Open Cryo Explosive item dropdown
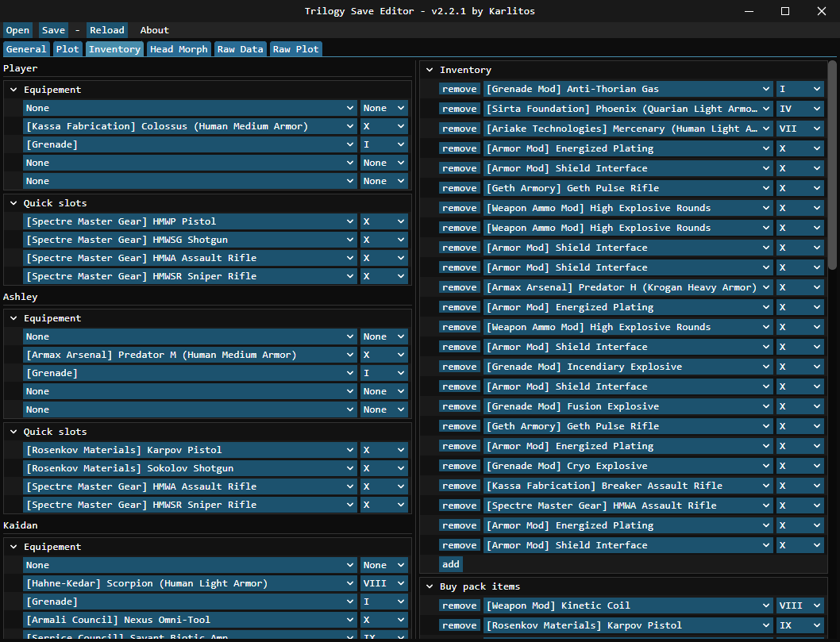The height and width of the screenshot is (642, 840). click(x=628, y=466)
